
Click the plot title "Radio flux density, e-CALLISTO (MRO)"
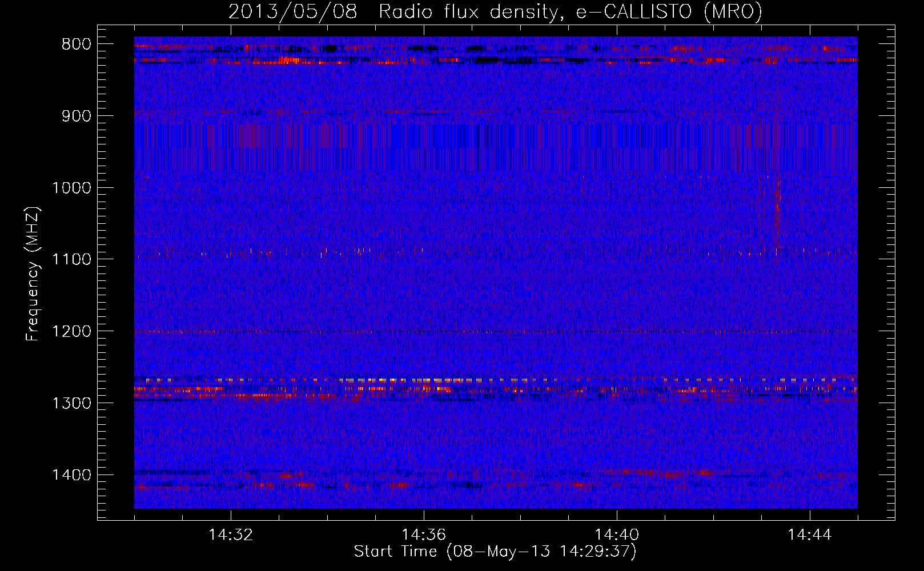[x=571, y=11]
